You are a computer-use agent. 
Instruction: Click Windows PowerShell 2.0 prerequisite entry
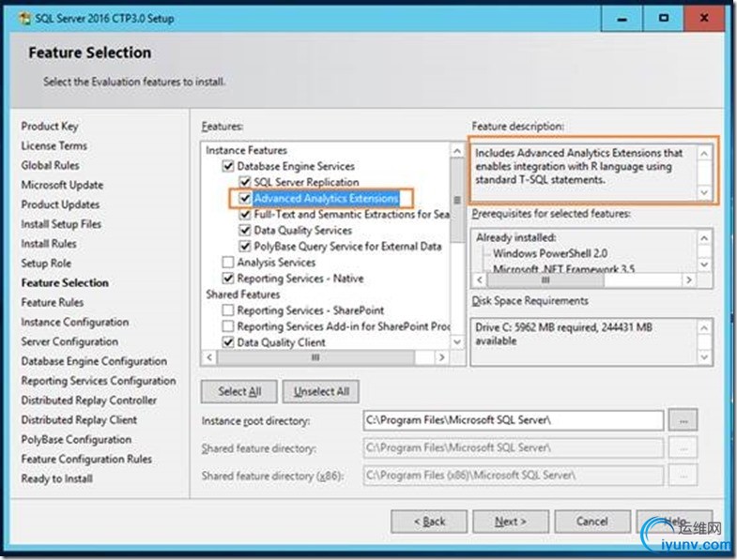pos(550,253)
